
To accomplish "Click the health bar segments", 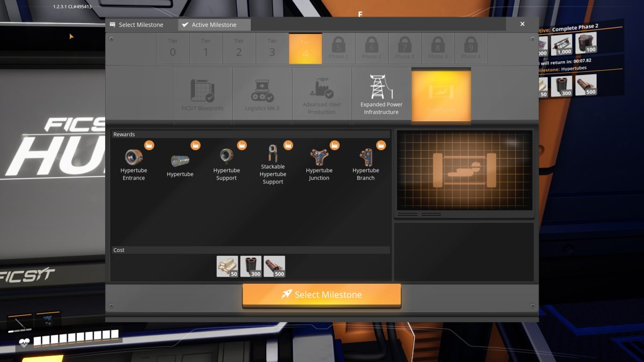I will pyautogui.click(x=76, y=338).
